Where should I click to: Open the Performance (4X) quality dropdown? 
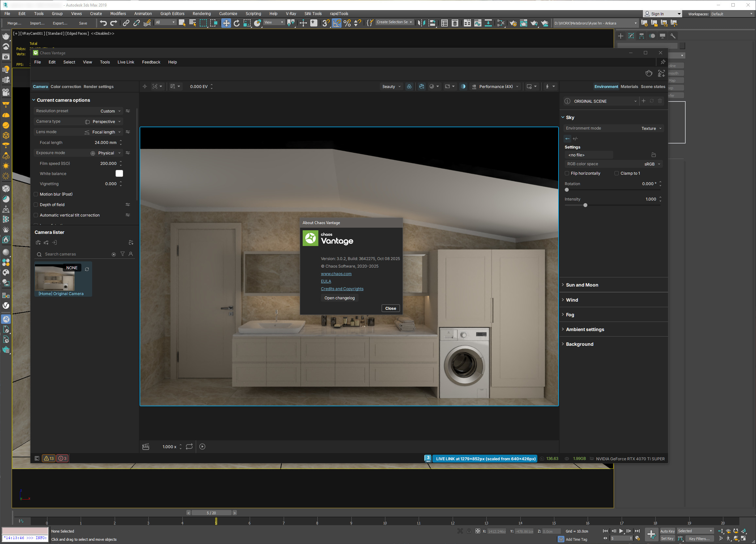pos(498,86)
